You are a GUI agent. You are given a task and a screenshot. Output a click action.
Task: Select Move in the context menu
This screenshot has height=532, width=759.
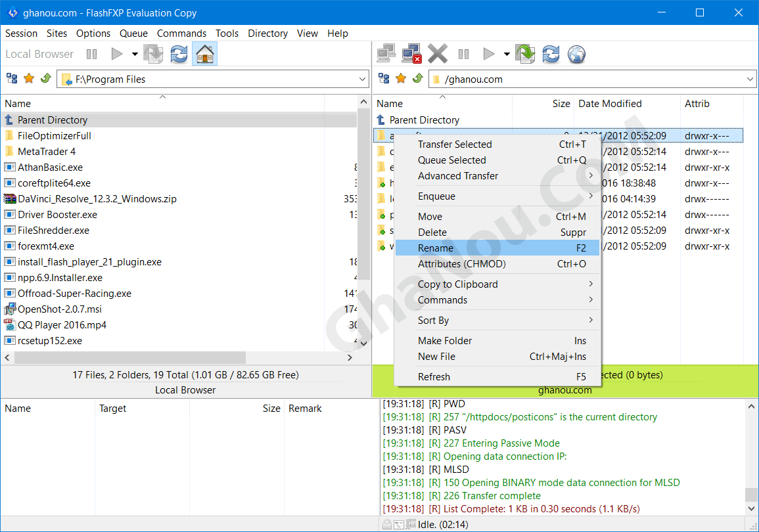(x=497, y=217)
